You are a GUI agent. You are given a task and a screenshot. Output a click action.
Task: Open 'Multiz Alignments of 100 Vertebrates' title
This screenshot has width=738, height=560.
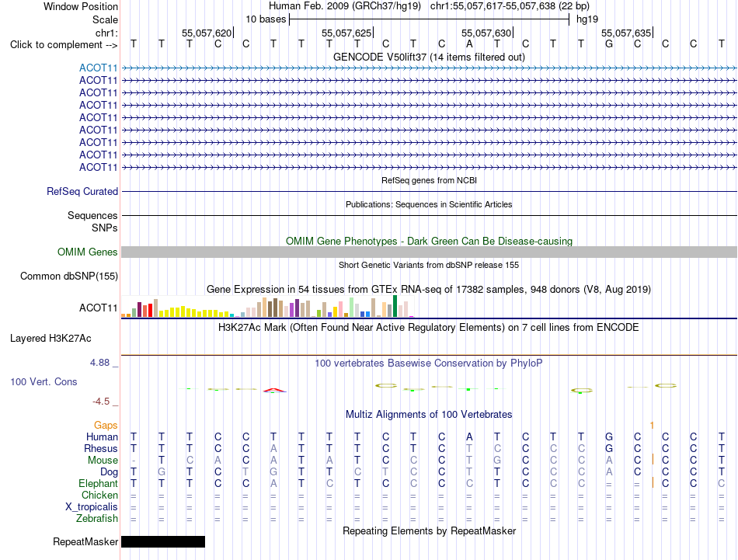click(x=429, y=415)
